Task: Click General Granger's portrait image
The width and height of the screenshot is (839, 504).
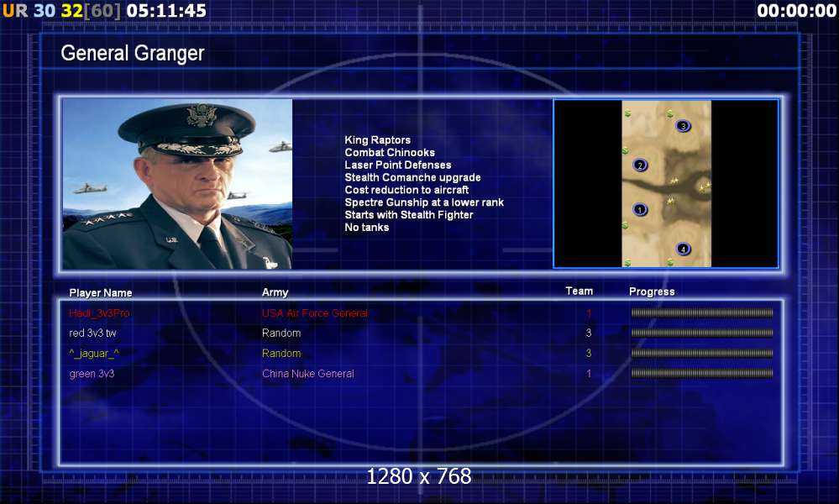Action: (177, 183)
